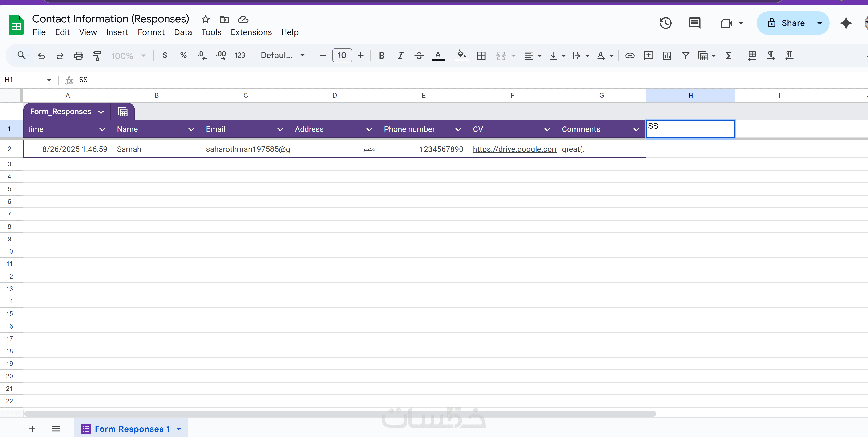Open the borders tool
This screenshot has width=868, height=437.
pyautogui.click(x=481, y=56)
